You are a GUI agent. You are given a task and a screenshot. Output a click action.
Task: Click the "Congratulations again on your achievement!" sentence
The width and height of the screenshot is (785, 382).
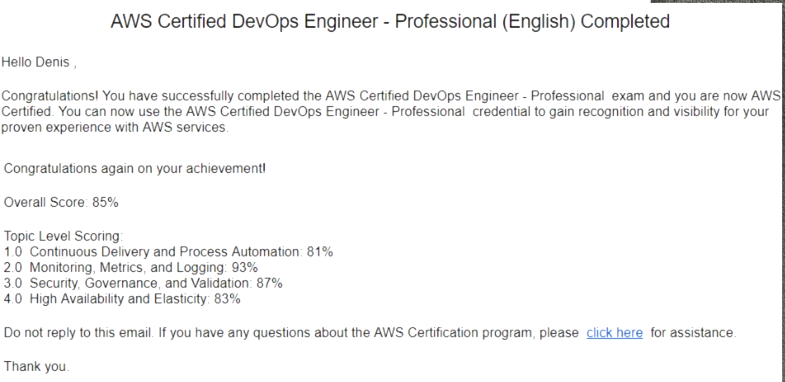[x=135, y=169]
